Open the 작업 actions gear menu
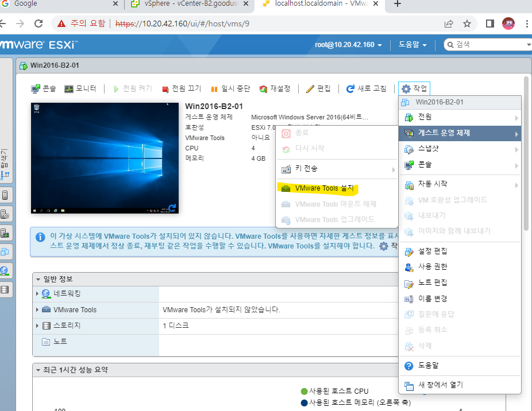 coord(414,89)
